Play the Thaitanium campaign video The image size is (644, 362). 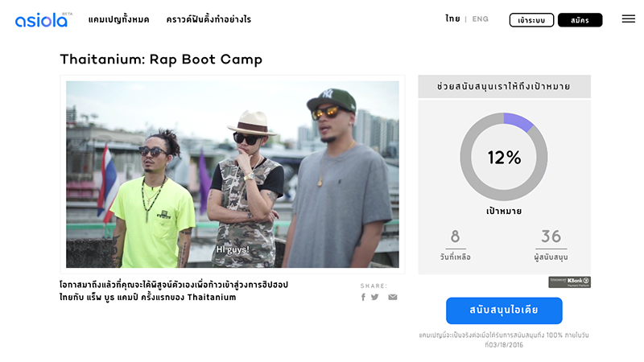233,175
